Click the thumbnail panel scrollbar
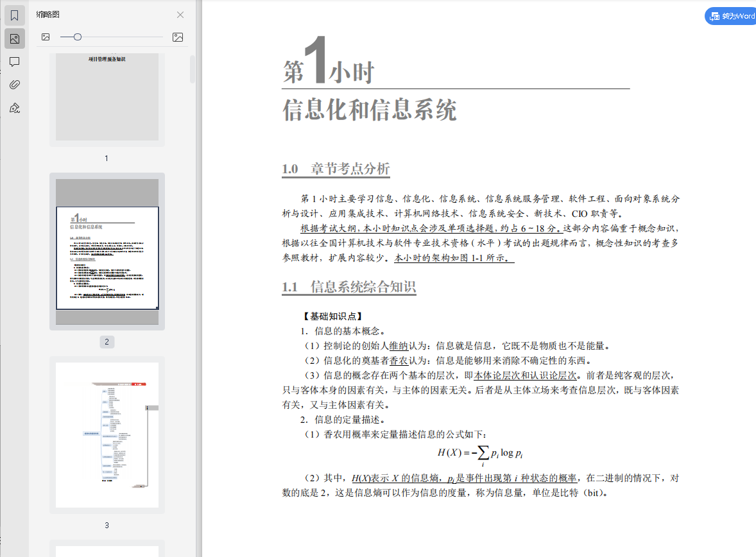Image resolution: width=756 pixels, height=557 pixels. 193,69
